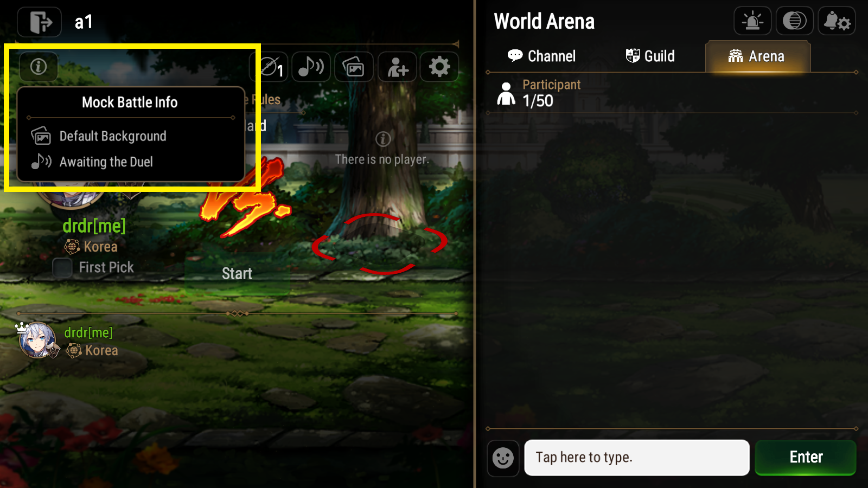This screenshot has width=868, height=488.
Task: Click the siren report icon
Action: [x=752, y=21]
